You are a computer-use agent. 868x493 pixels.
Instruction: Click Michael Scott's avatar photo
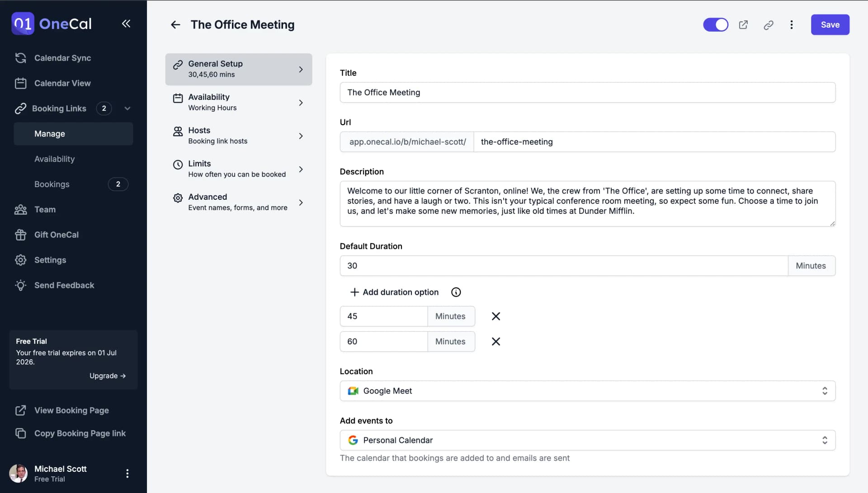19,473
